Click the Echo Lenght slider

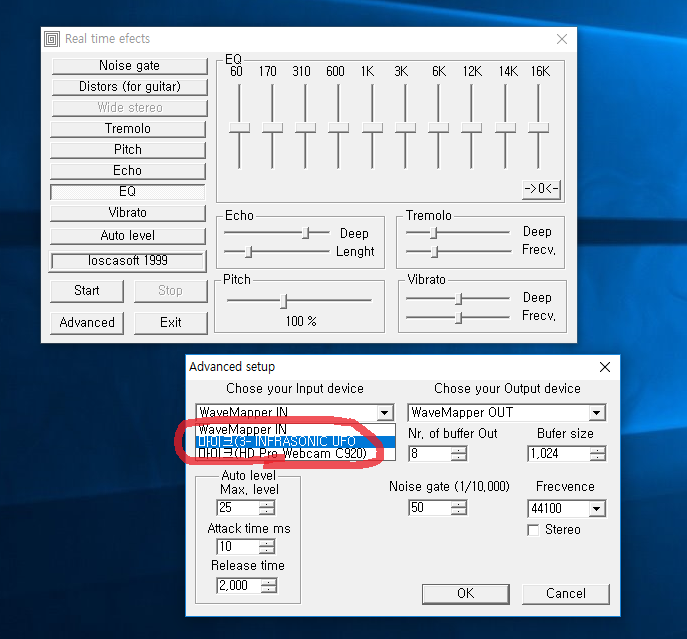click(x=276, y=252)
